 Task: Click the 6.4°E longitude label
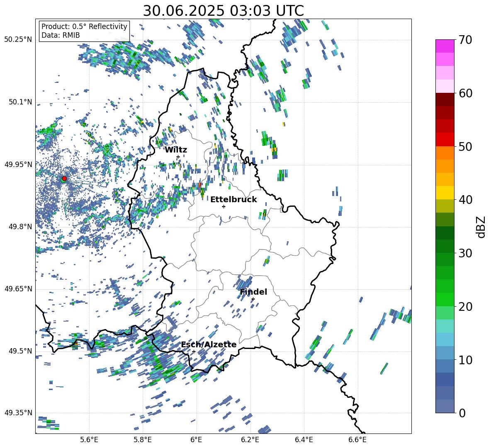[x=304, y=440]
